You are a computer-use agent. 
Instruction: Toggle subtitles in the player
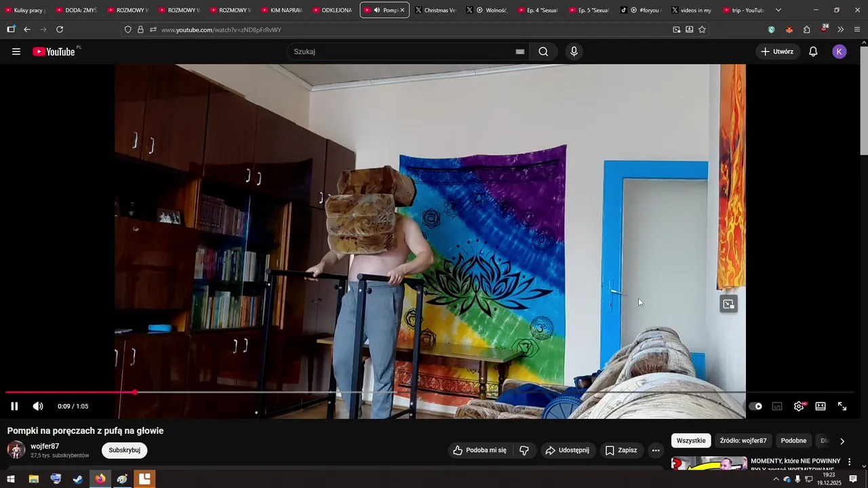tap(777, 406)
